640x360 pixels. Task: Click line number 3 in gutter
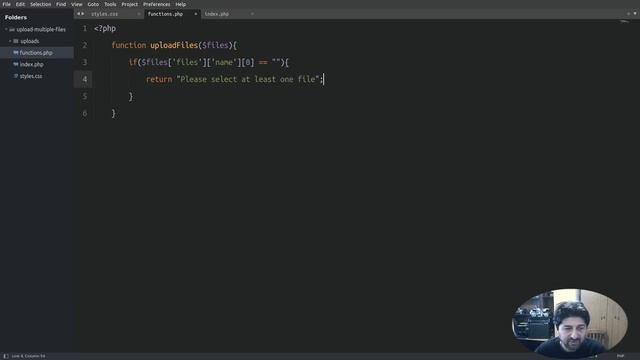click(85, 62)
